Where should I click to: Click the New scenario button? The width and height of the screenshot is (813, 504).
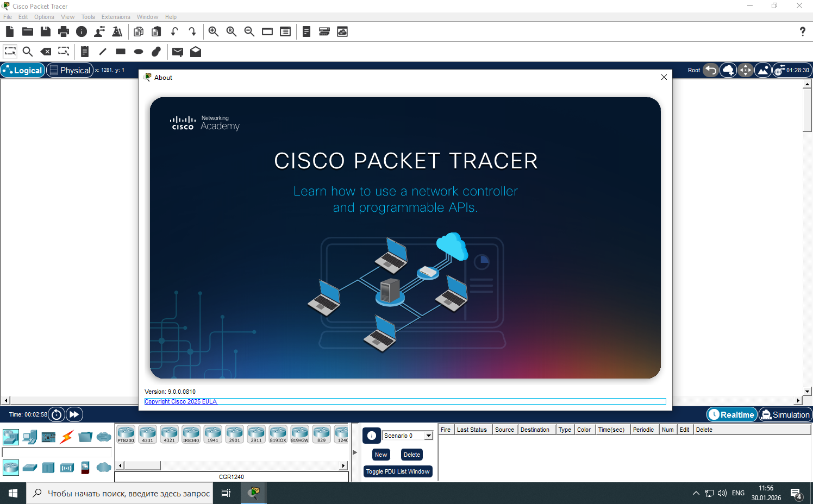pyautogui.click(x=381, y=455)
